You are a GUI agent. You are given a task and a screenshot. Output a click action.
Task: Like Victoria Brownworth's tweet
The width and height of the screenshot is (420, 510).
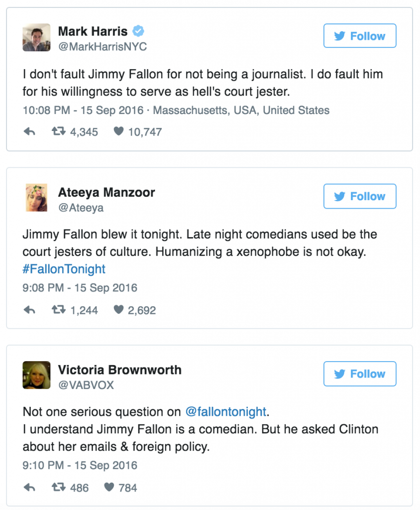[x=109, y=488]
